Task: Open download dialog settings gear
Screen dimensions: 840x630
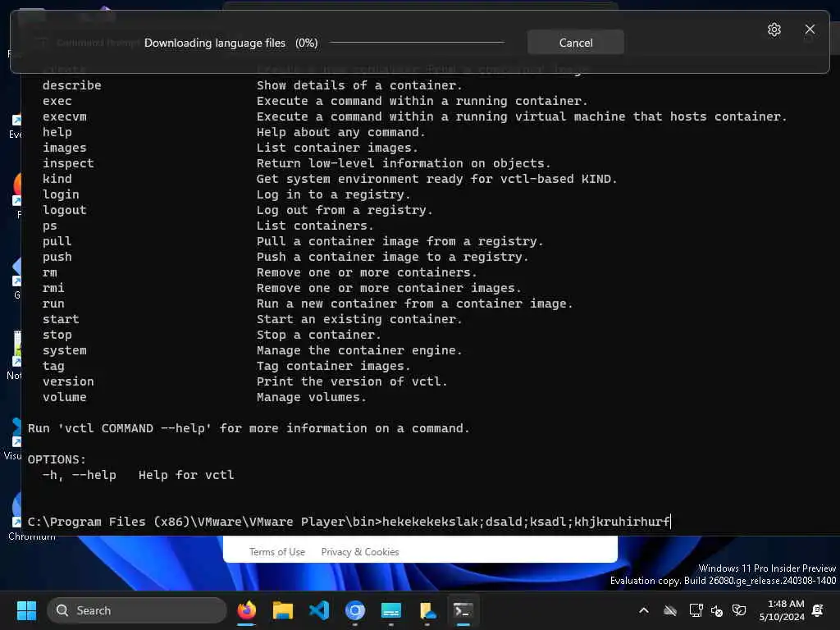Action: pyautogui.click(x=774, y=30)
